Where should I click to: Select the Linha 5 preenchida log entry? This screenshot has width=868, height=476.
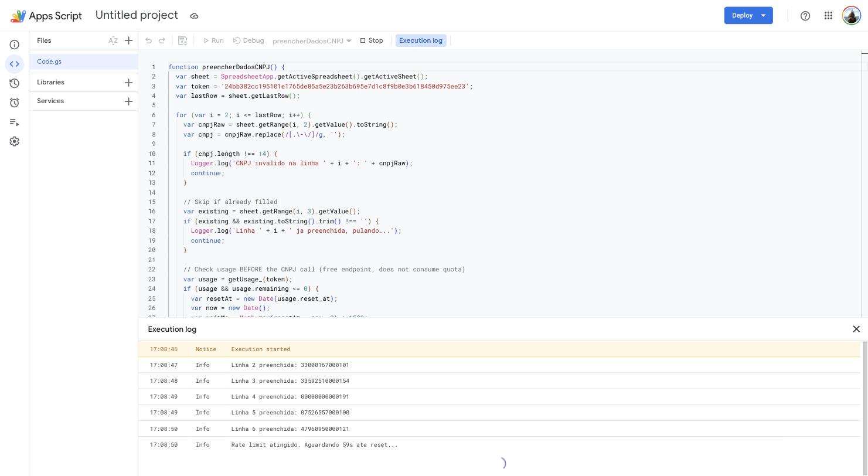tap(499, 412)
